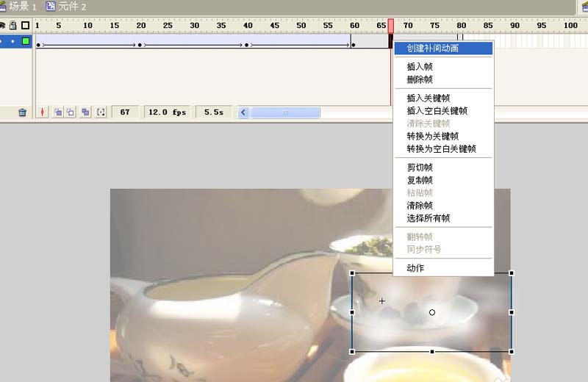Click timeline scrollbar left arrow
Image resolution: width=588 pixels, height=382 pixels.
(243, 112)
